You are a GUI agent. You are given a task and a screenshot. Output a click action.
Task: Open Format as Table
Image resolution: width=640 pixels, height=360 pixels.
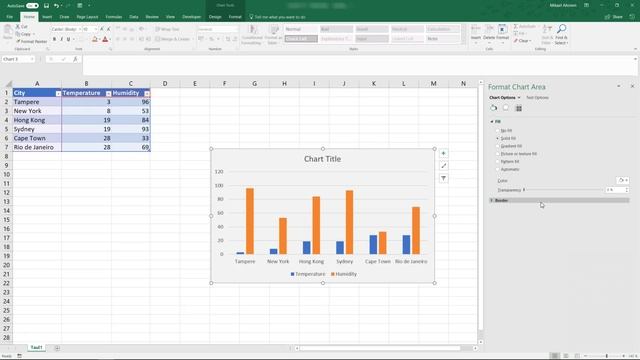[x=273, y=34]
